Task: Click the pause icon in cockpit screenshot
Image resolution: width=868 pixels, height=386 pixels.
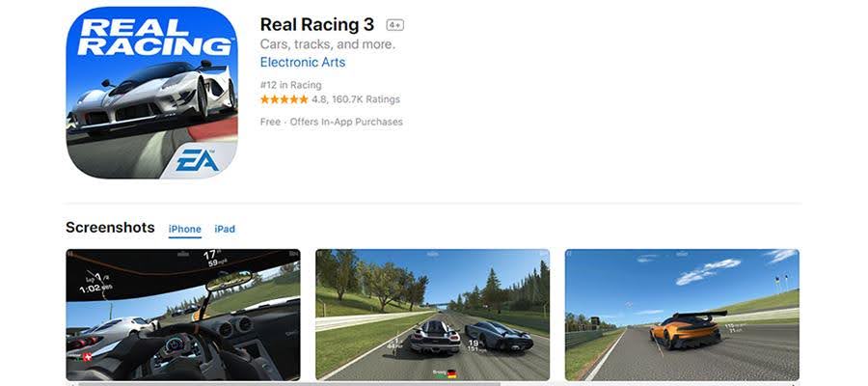Action: click(x=69, y=254)
